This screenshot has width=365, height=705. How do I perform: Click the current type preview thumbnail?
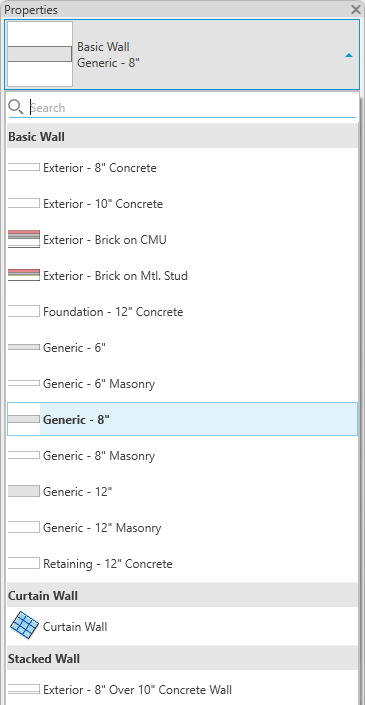[40, 54]
